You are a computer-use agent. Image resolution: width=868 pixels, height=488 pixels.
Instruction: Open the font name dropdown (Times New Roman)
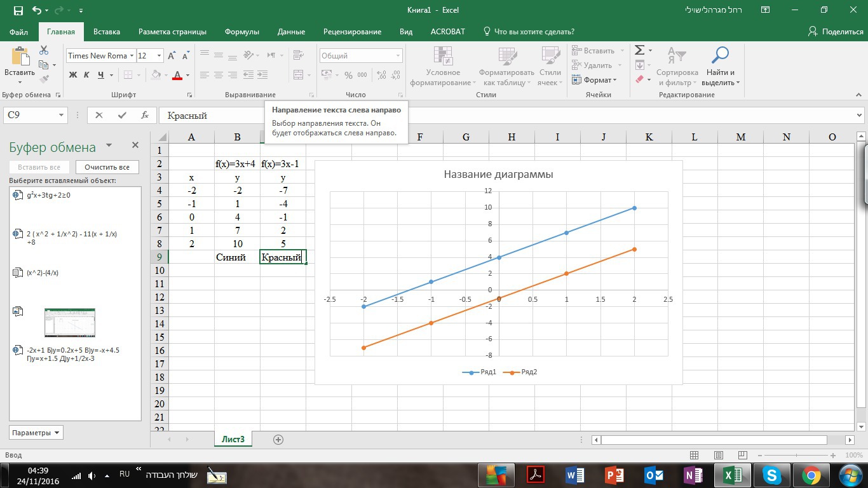132,56
